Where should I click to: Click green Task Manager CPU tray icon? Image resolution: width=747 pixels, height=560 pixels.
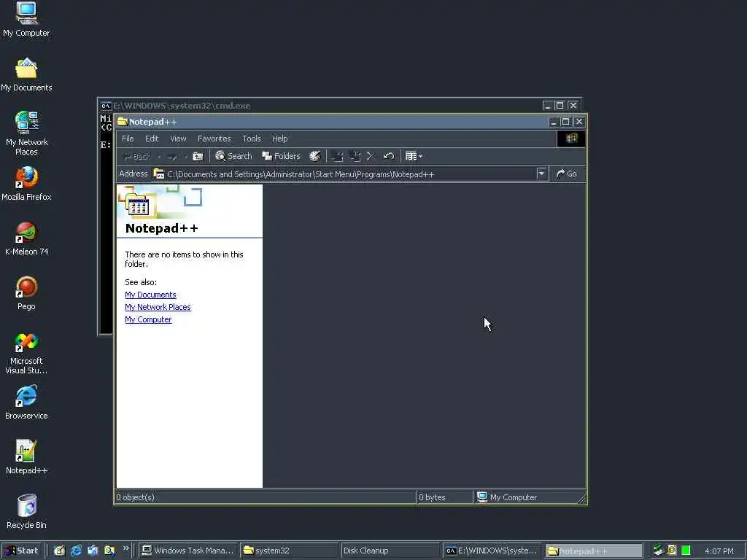click(x=686, y=551)
